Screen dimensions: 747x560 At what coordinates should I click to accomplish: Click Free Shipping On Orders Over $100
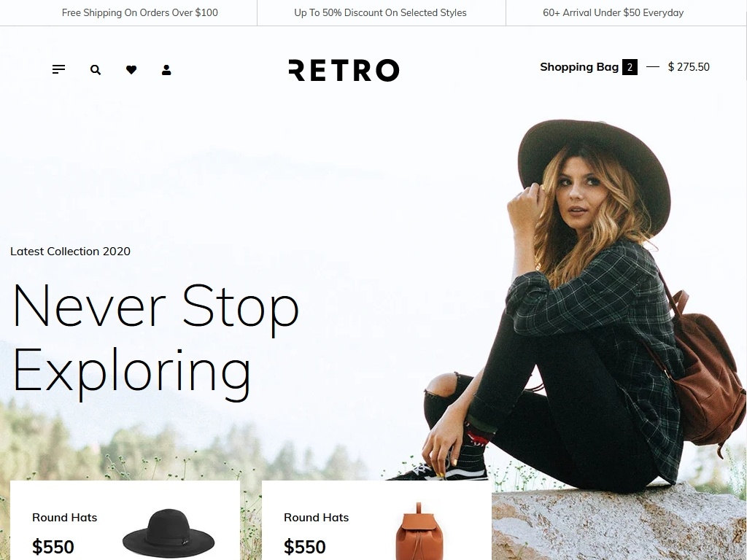pos(139,13)
